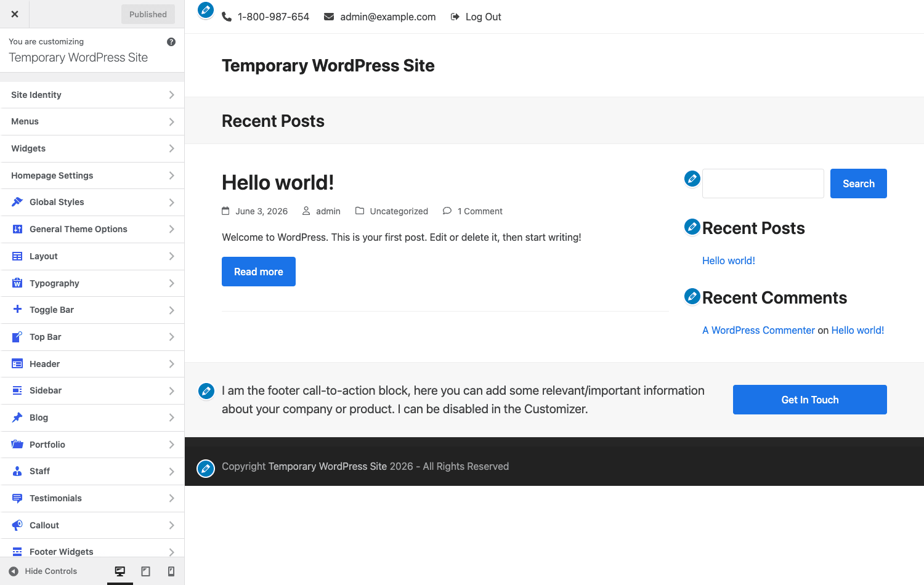Click the Top Bar panel icon

[17, 337]
